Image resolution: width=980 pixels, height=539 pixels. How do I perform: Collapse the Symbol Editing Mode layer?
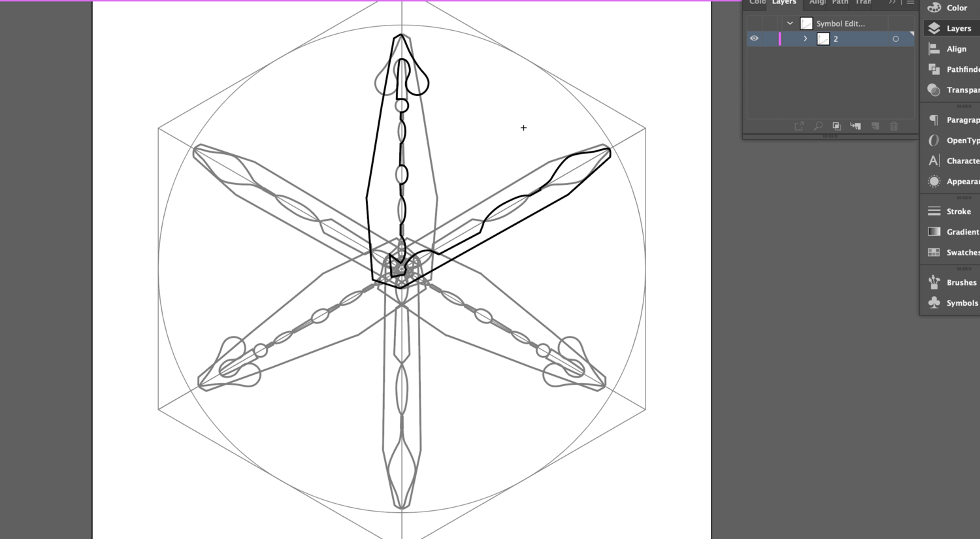(790, 24)
